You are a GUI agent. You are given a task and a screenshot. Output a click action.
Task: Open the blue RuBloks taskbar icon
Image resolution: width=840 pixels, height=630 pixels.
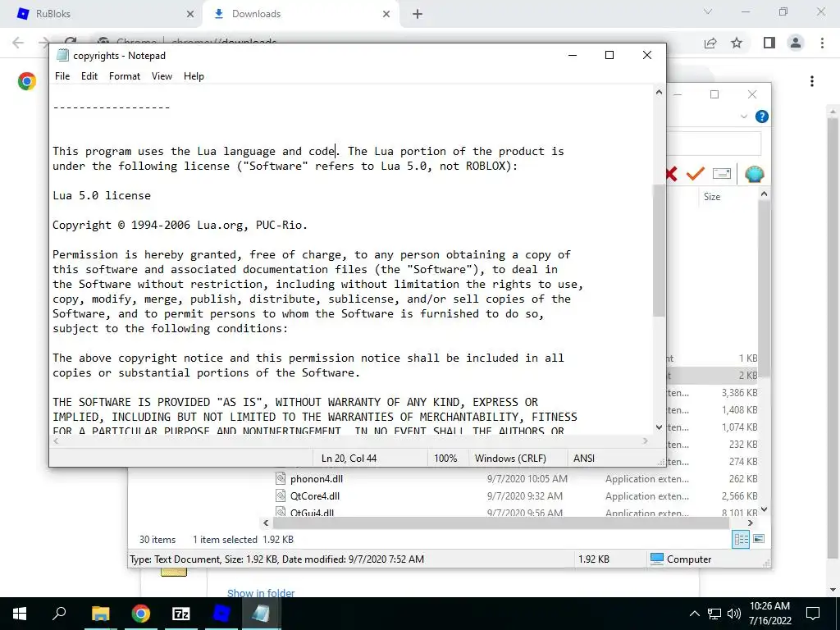click(x=221, y=614)
